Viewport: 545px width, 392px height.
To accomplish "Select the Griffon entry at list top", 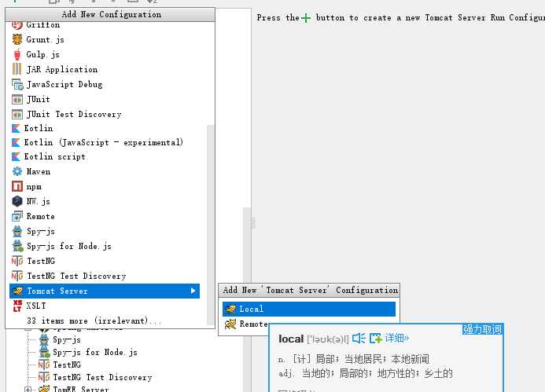I will pos(42,24).
